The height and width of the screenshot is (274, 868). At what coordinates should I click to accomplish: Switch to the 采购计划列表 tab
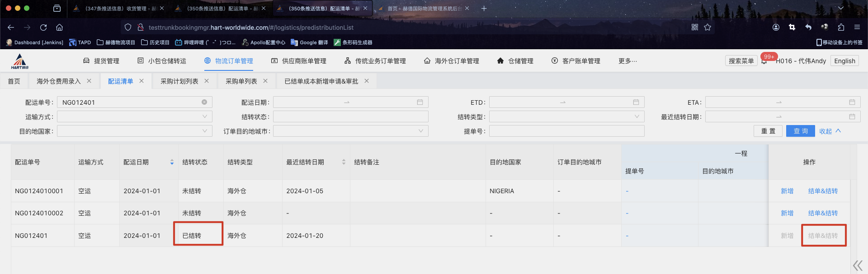(179, 81)
